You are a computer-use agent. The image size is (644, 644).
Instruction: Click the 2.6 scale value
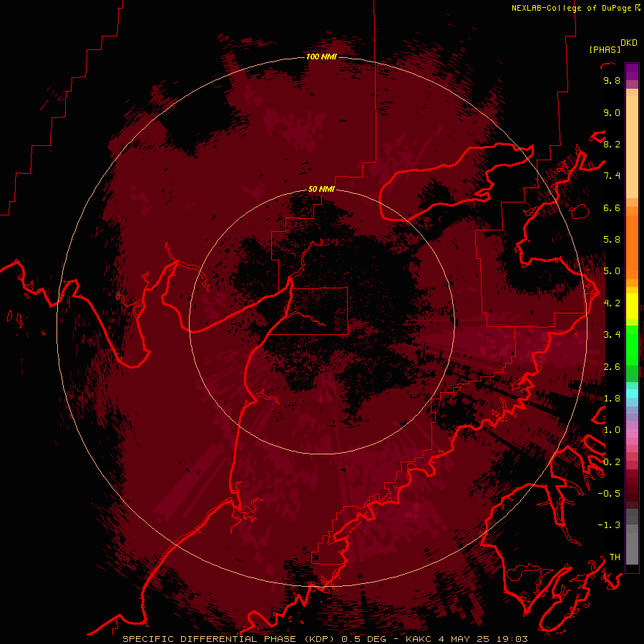(612, 367)
